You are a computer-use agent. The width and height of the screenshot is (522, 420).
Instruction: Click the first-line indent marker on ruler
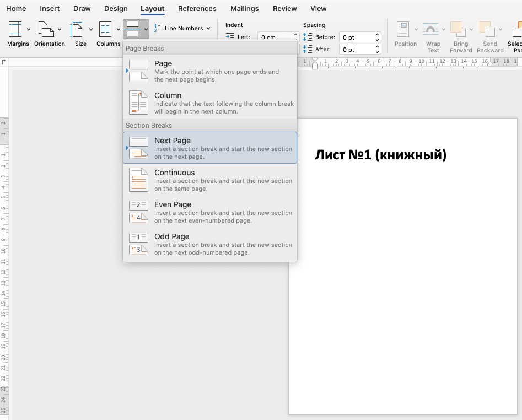[315, 60]
